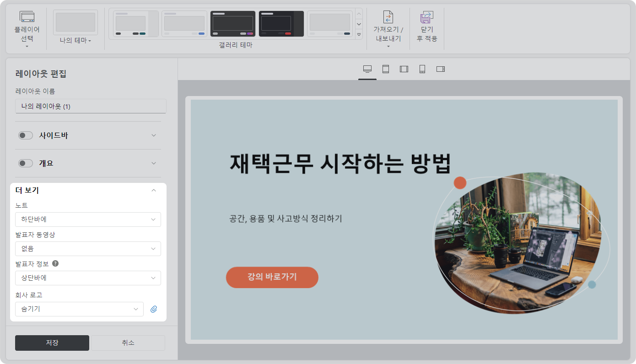This screenshot has width=636, height=364.
Task: Switch to tablet landscape preview
Action: pos(404,69)
